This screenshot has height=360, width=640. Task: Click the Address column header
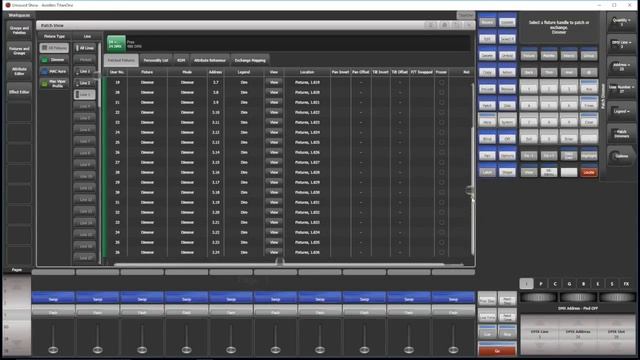[215, 72]
